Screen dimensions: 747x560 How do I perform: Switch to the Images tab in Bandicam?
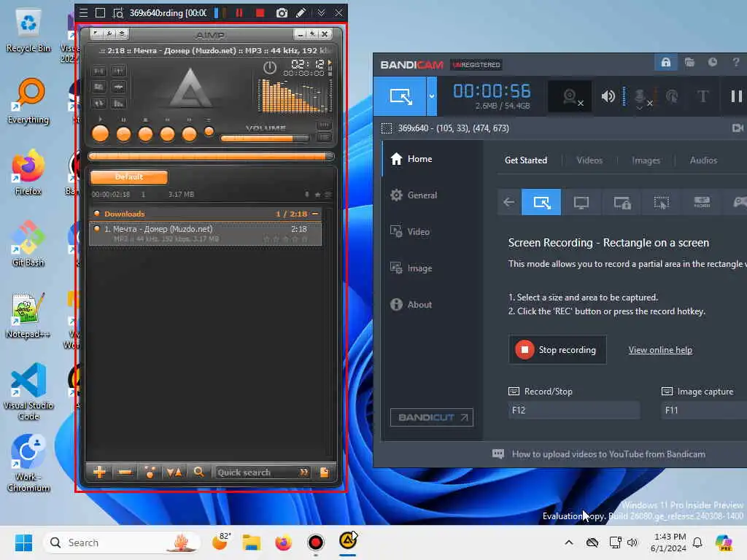pos(646,160)
